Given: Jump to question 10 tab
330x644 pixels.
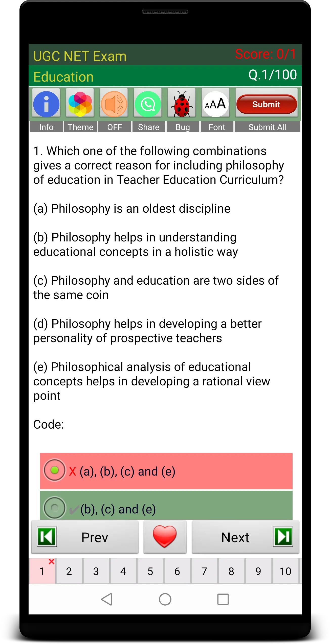Looking at the screenshot, I should click(x=285, y=571).
